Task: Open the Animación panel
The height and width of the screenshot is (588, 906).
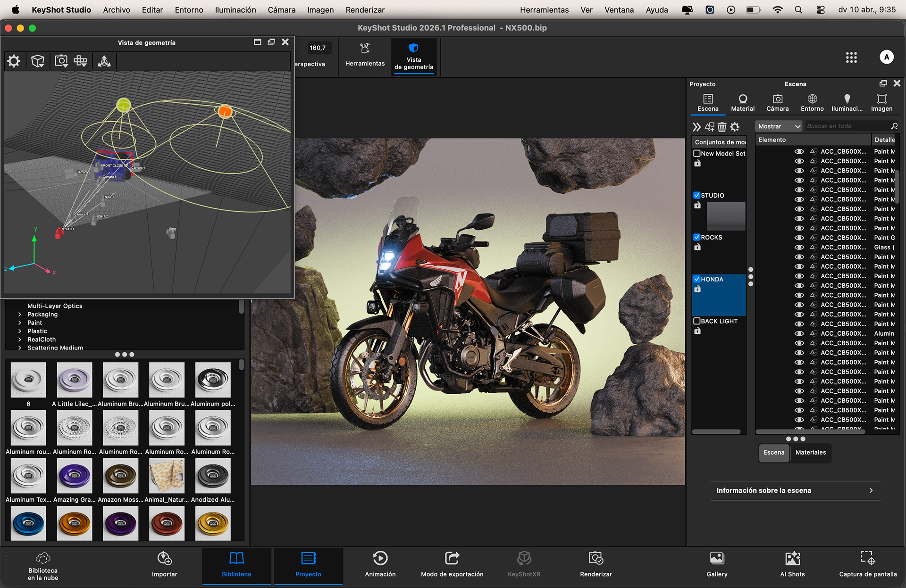Action: (x=380, y=564)
